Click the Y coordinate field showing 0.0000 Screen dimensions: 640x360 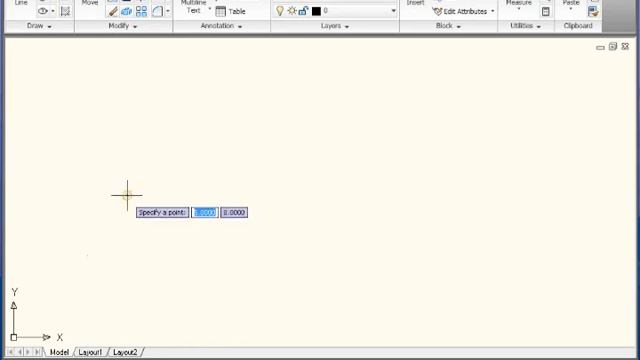coord(234,213)
